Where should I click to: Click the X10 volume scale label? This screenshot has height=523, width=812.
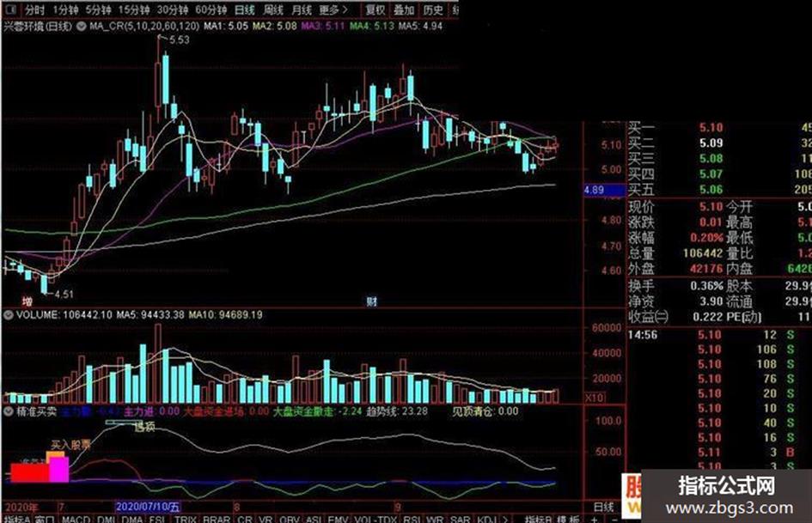(x=595, y=398)
